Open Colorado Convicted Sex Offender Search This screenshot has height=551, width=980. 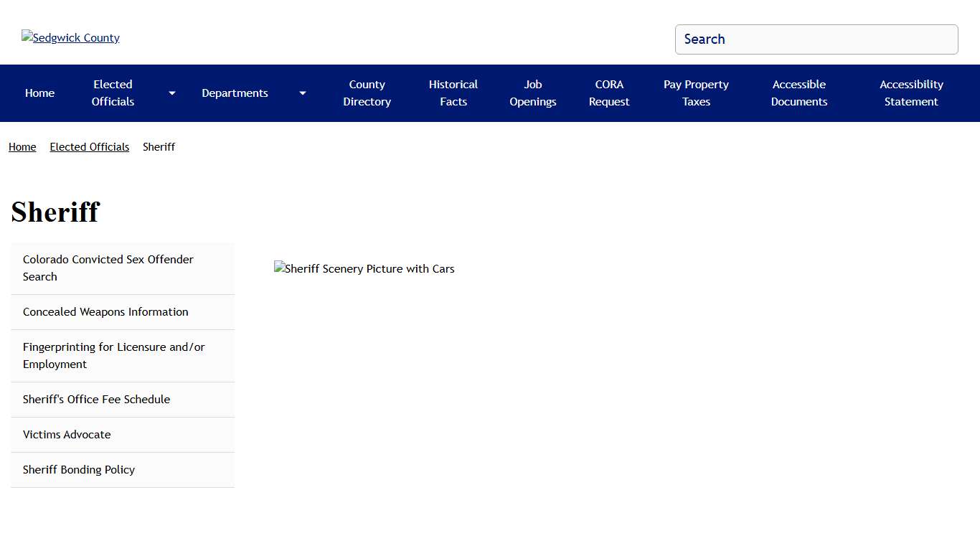click(108, 268)
